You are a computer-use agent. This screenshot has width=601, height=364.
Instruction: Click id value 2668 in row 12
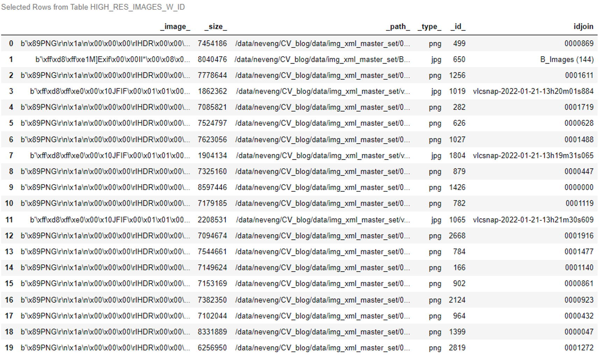pos(457,236)
